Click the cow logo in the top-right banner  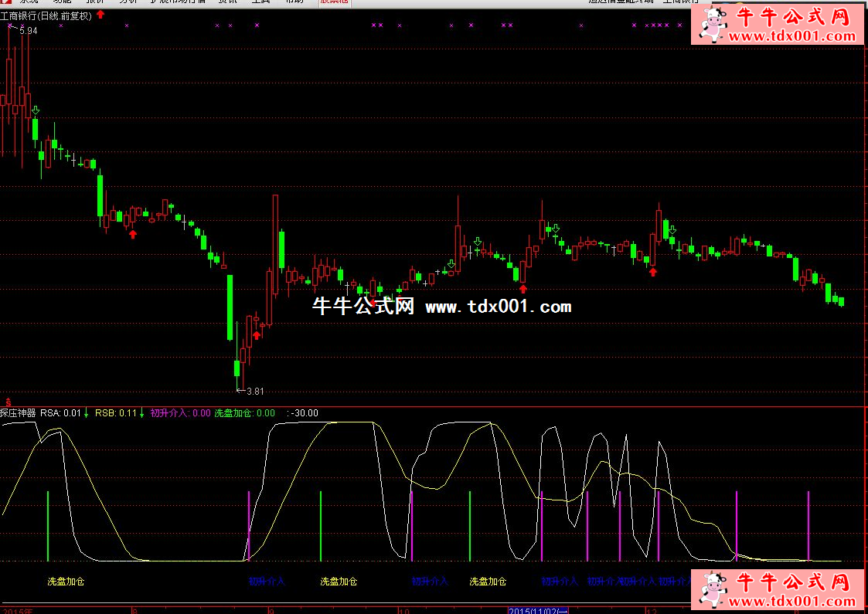pos(712,25)
